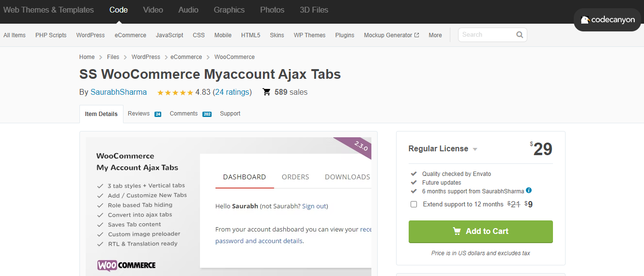
Task: Click in the Search input field
Action: 487,35
